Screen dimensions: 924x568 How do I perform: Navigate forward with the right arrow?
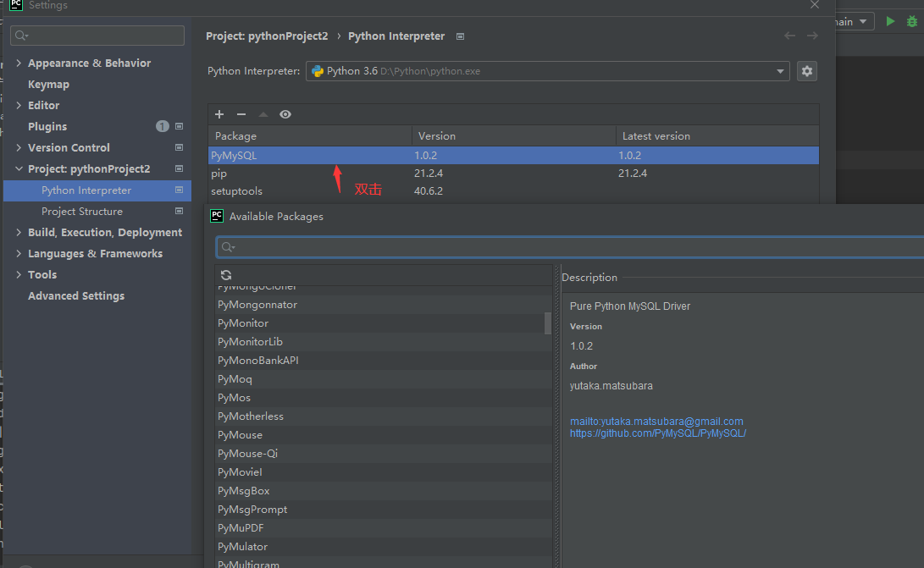812,36
